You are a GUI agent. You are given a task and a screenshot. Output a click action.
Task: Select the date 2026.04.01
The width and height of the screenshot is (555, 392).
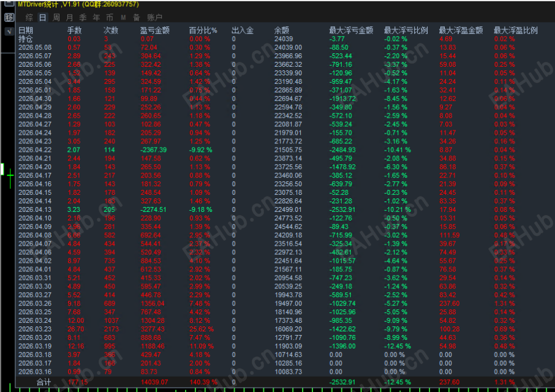coord(35,269)
